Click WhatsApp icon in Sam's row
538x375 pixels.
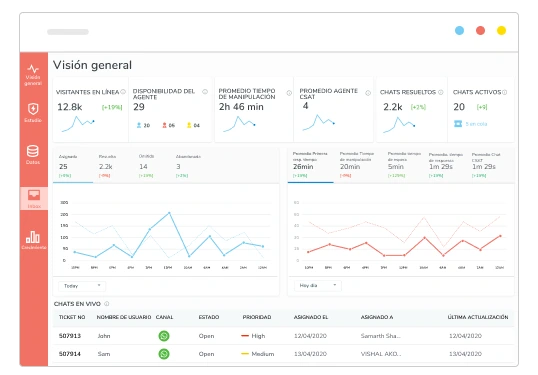coord(164,353)
